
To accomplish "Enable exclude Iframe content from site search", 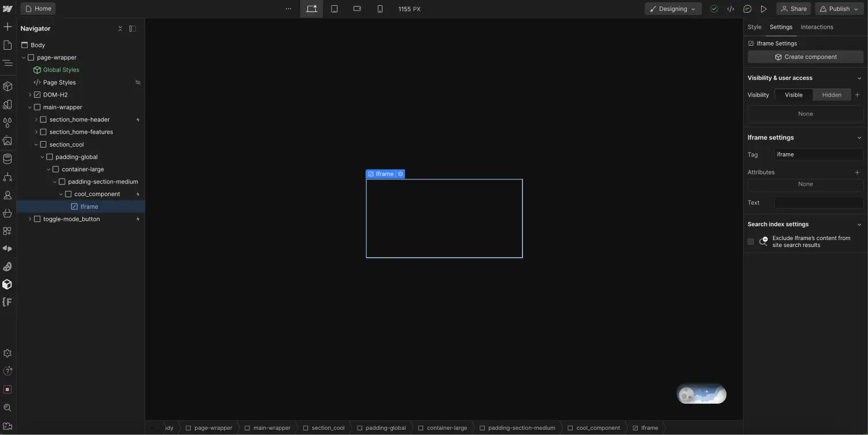I will pos(751,241).
